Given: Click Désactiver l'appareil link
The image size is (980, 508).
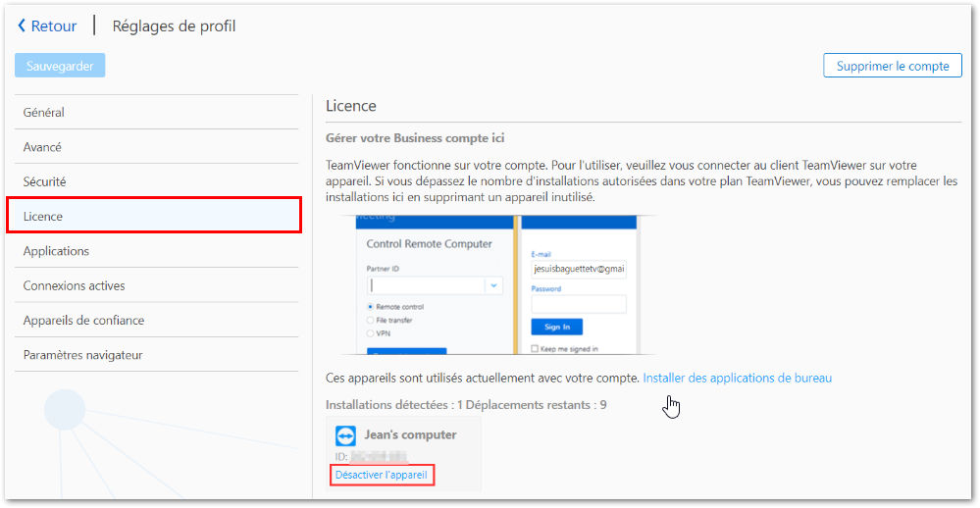Looking at the screenshot, I should pyautogui.click(x=382, y=475).
